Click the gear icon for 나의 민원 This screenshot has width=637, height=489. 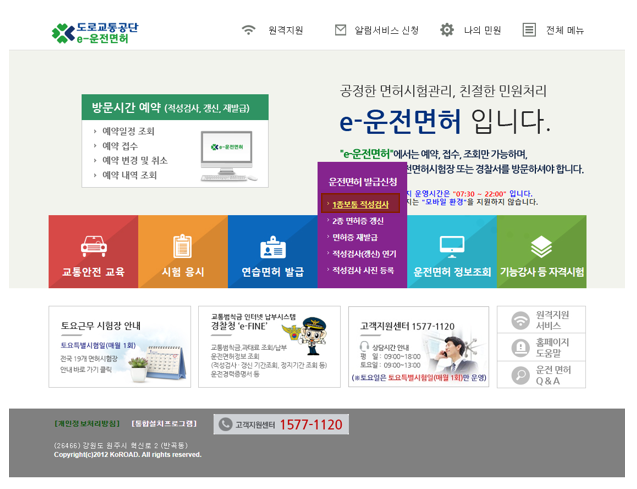click(447, 30)
